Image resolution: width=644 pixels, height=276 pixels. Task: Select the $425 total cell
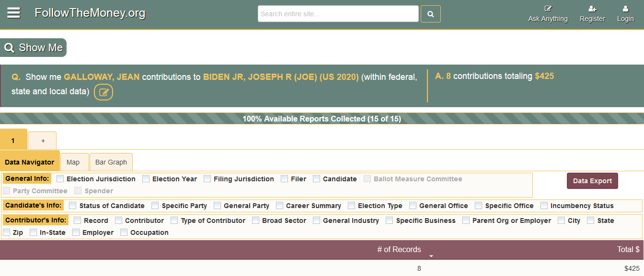click(x=632, y=268)
